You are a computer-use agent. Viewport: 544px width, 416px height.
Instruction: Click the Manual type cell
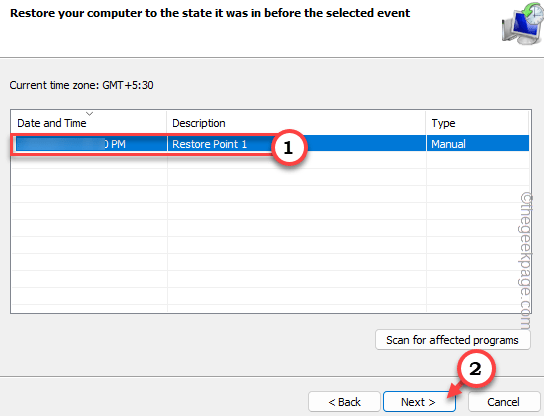point(448,144)
